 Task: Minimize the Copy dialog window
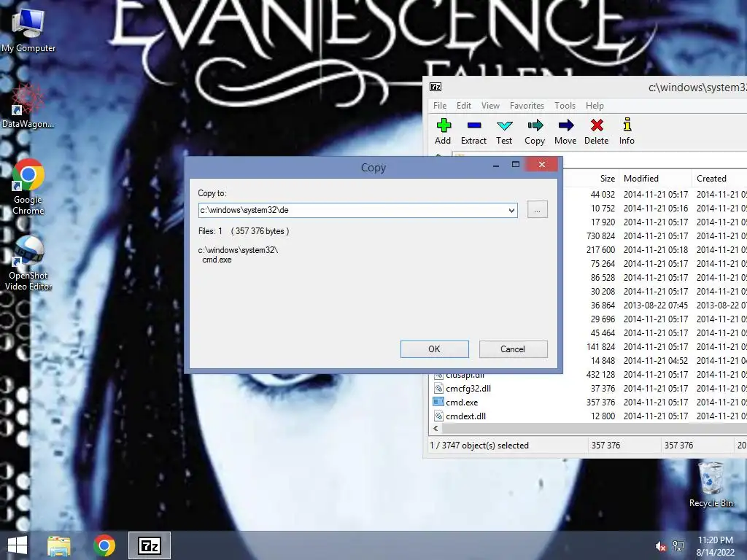click(x=496, y=164)
